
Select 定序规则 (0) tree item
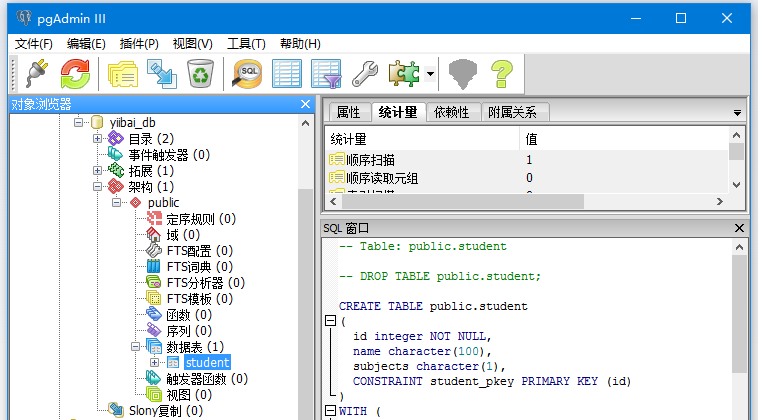pyautogui.click(x=201, y=219)
